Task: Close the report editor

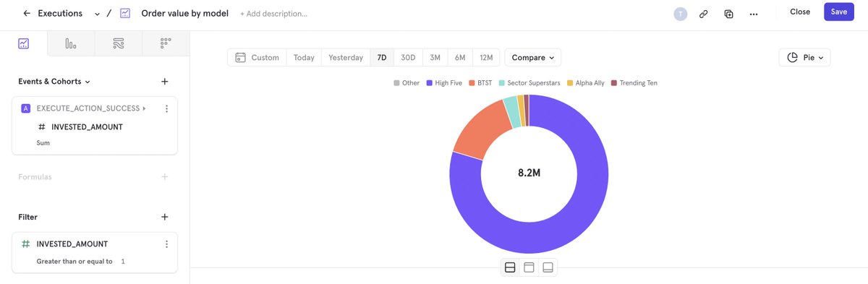Action: [799, 12]
